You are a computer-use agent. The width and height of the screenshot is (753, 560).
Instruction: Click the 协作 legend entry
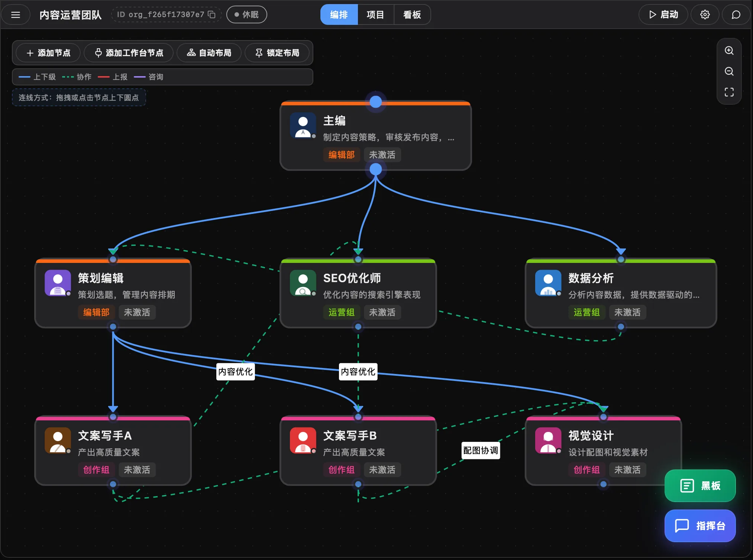coord(77,77)
